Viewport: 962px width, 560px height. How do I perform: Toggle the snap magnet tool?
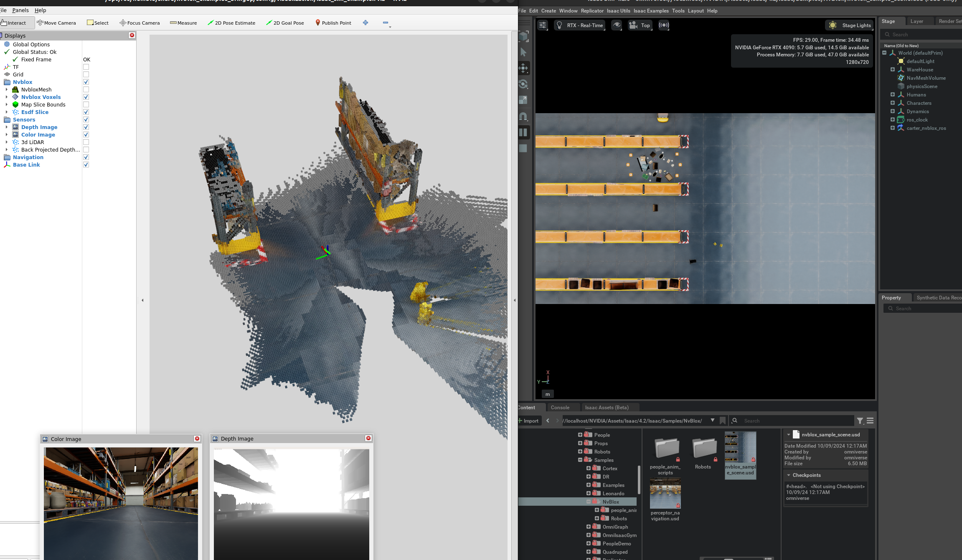(x=523, y=116)
